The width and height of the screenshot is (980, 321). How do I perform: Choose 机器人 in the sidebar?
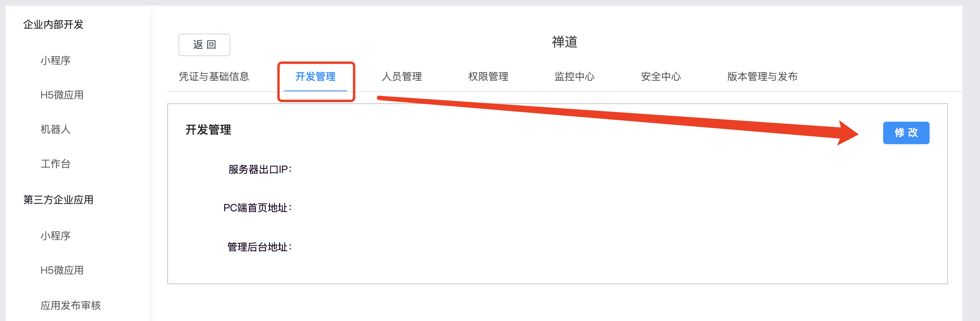[56, 129]
